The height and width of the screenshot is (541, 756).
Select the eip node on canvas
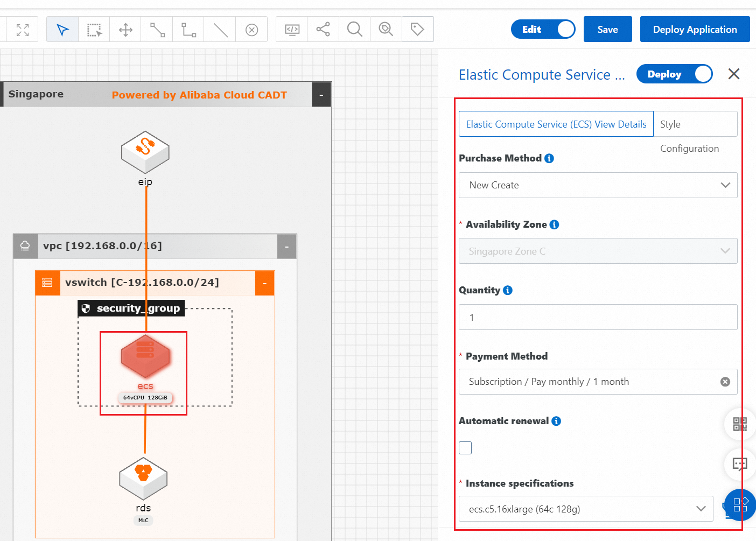coord(145,153)
